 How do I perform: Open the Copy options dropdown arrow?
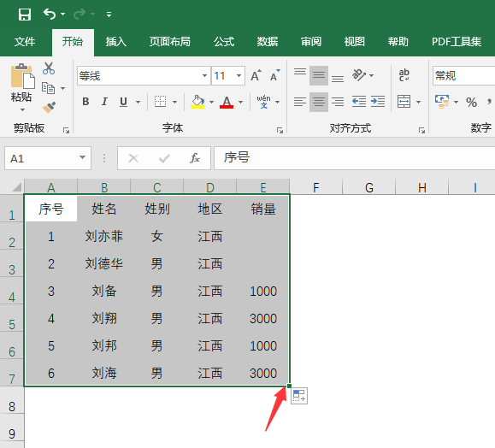click(62, 88)
